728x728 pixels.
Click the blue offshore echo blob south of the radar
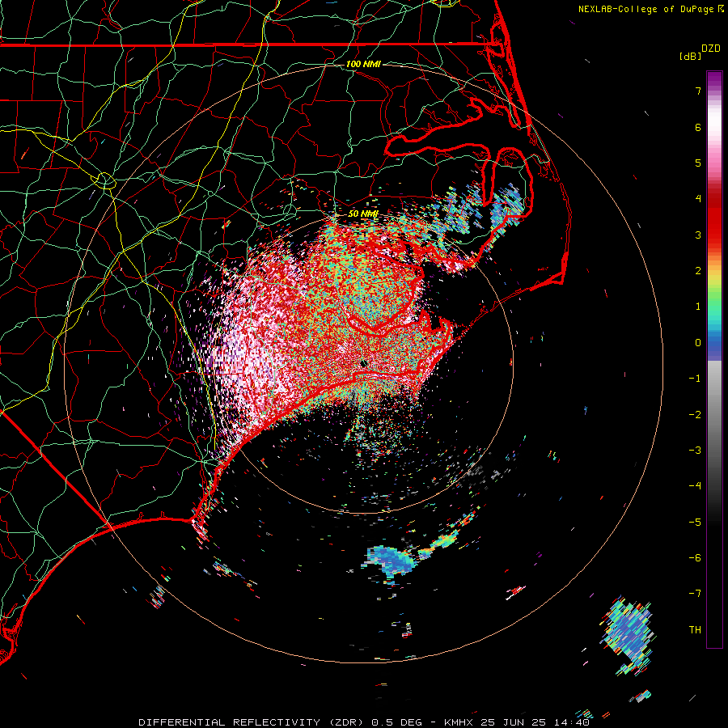(x=389, y=561)
